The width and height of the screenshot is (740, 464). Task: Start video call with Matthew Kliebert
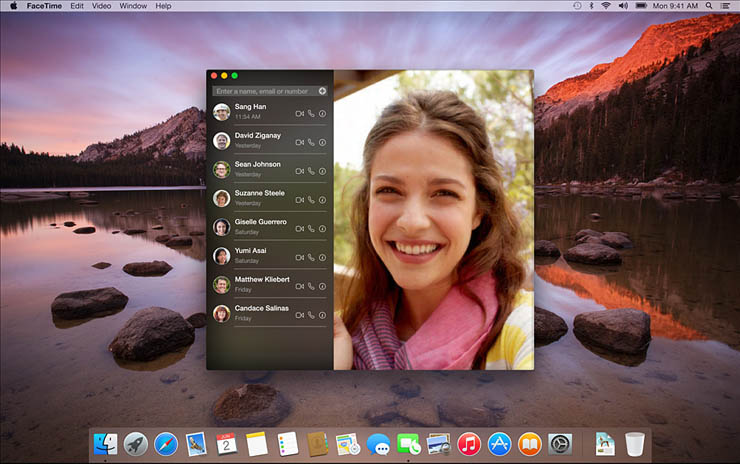[299, 286]
